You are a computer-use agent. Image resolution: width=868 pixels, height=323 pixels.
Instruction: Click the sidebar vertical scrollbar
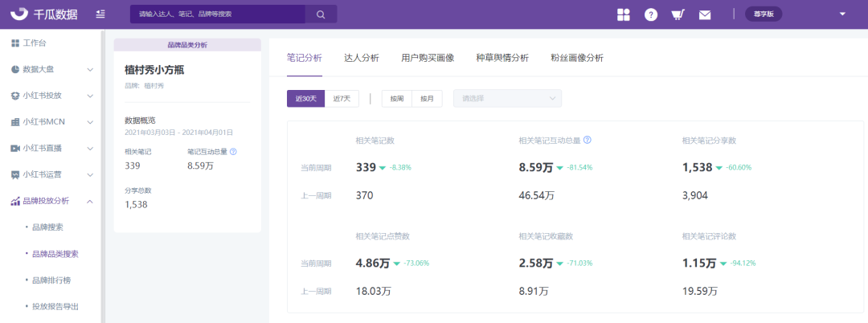tap(102, 176)
